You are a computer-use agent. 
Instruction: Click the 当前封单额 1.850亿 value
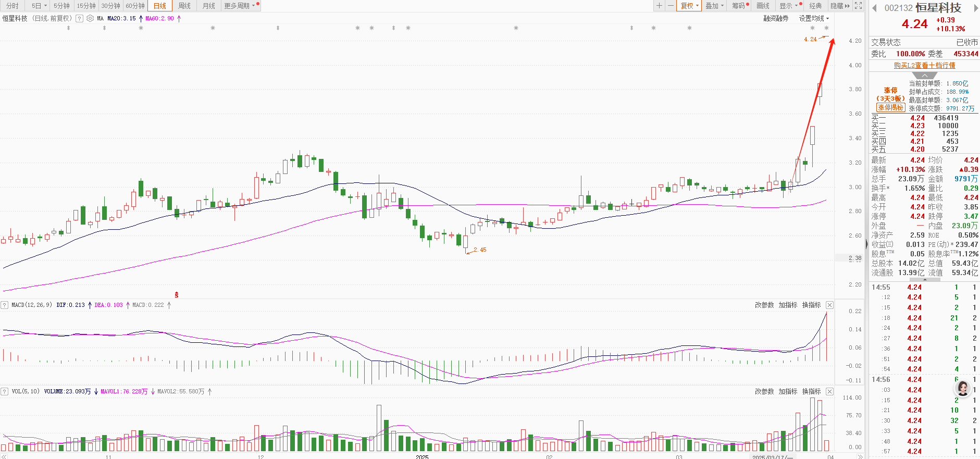957,83
